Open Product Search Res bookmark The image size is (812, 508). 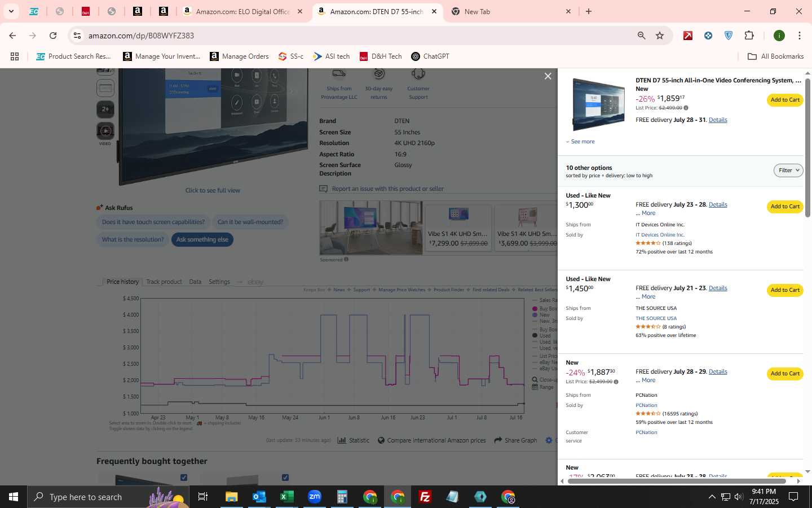coord(73,56)
